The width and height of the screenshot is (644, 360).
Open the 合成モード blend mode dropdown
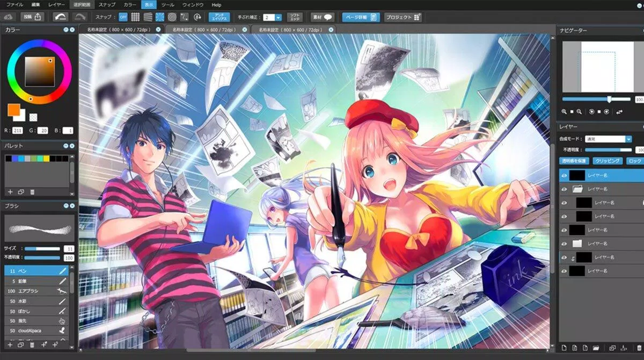pyautogui.click(x=609, y=139)
